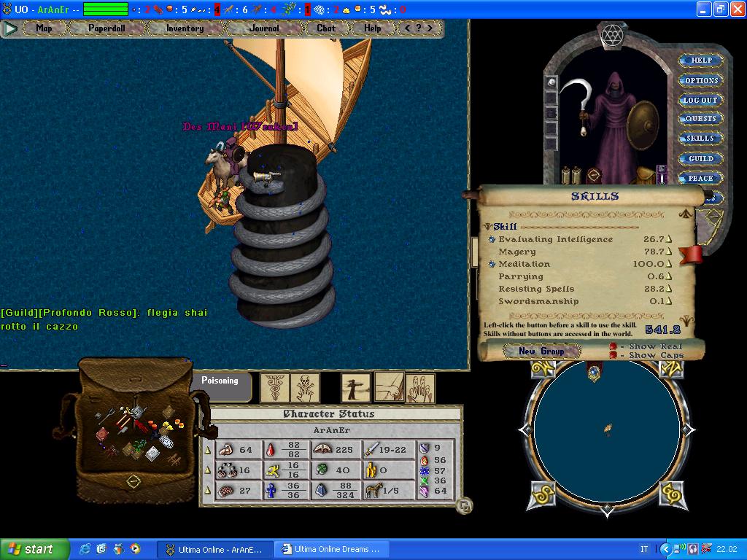Toggle the strength stat lock arrow
This screenshot has height=560, width=747.
[208, 450]
